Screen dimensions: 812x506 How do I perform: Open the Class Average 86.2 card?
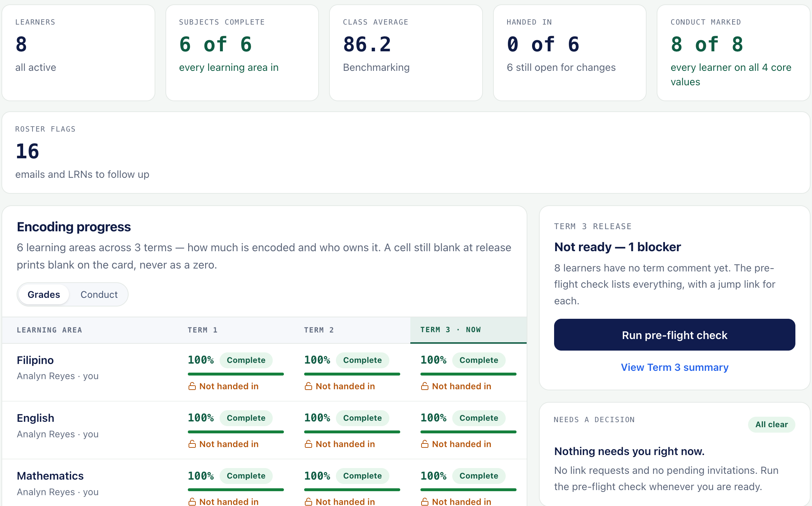406,53
